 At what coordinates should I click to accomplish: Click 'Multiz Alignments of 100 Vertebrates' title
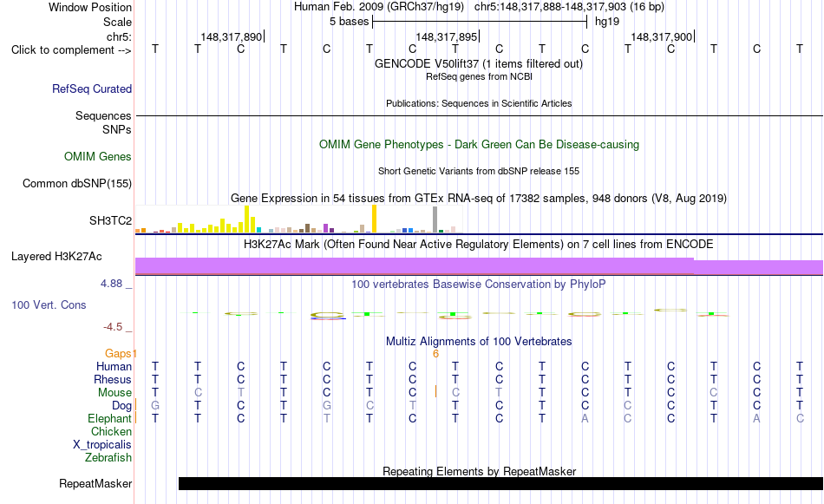point(479,342)
